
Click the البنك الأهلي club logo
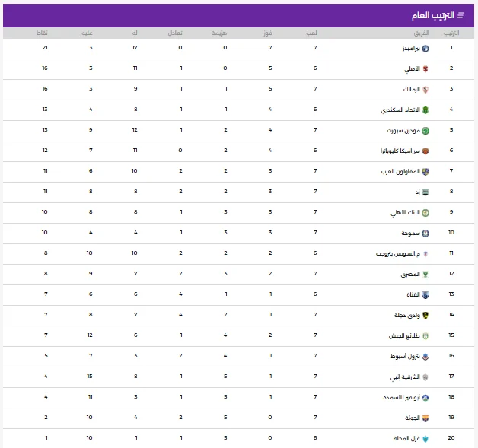point(425,213)
